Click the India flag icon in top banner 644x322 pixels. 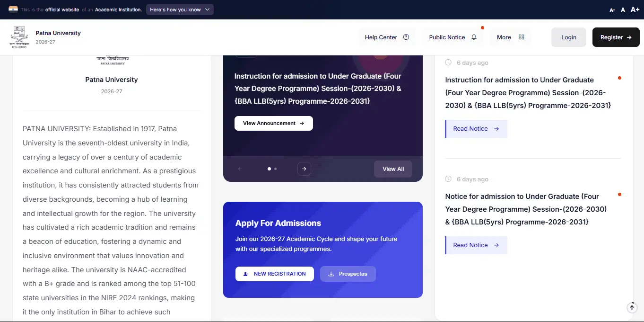pyautogui.click(x=13, y=9)
